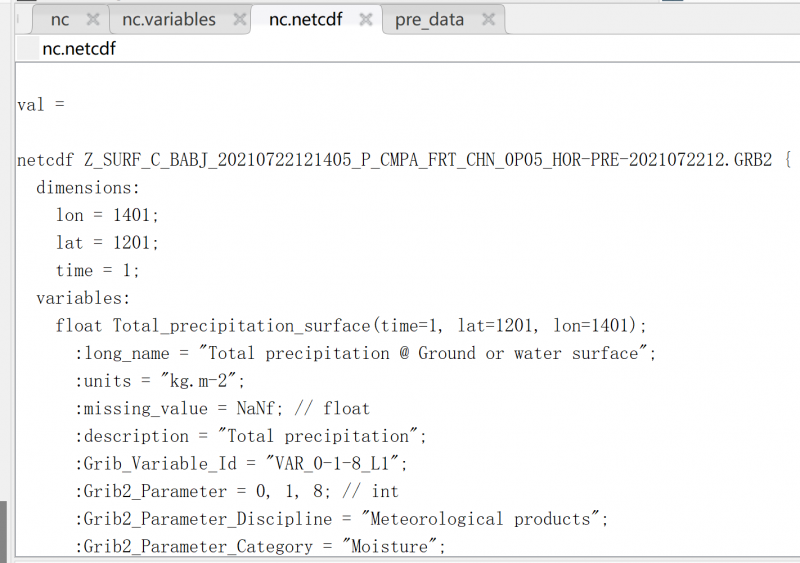
Task: Close the pre_data tab
Action: [488, 19]
